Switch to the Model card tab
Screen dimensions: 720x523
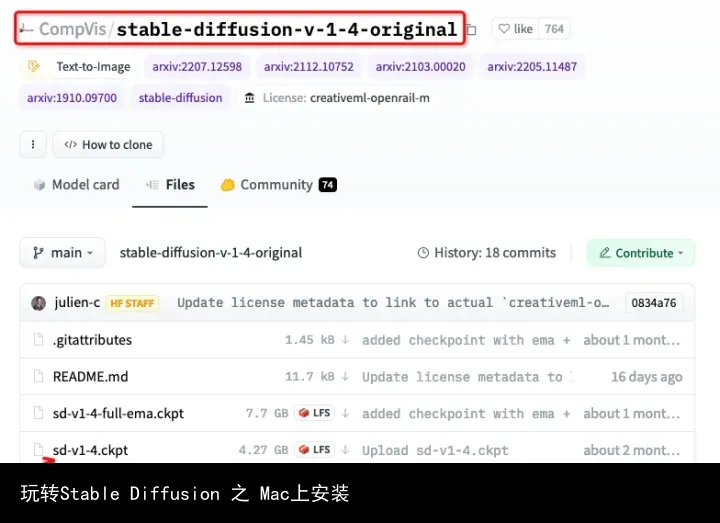click(76, 185)
